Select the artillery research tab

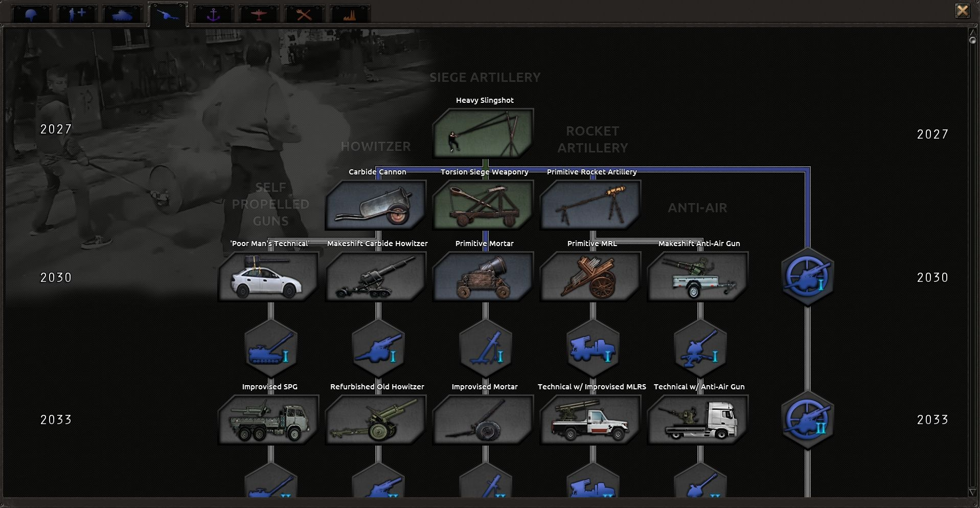(x=168, y=14)
